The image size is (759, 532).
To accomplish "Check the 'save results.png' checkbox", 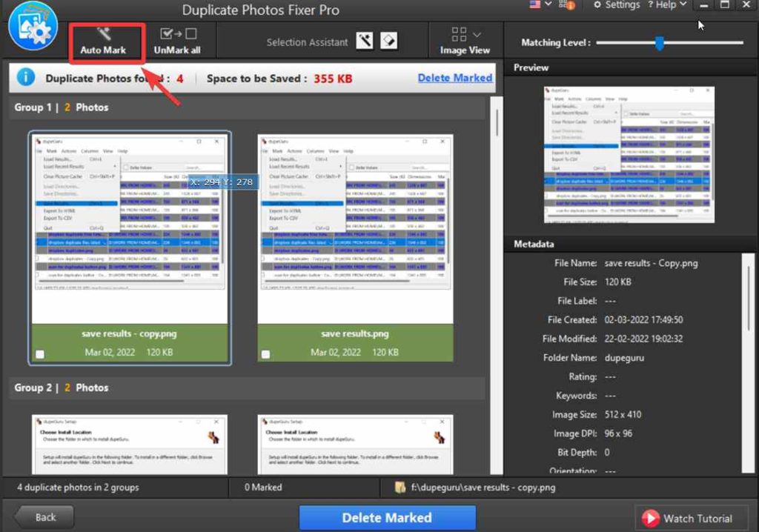I will (x=266, y=354).
